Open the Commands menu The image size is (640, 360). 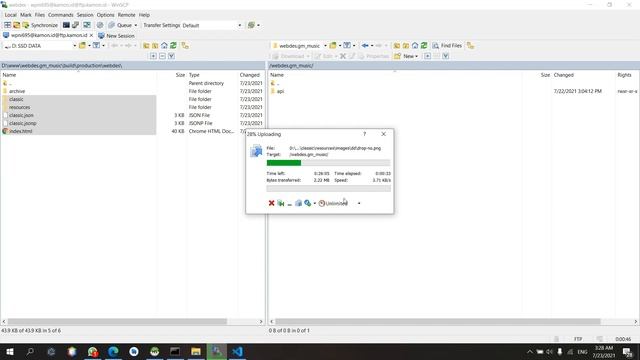[x=60, y=15]
